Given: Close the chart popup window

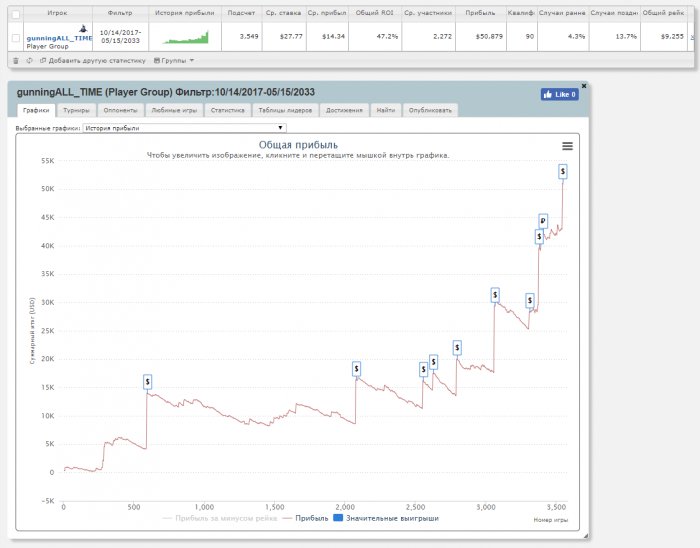Looking at the screenshot, I should 584,86.
